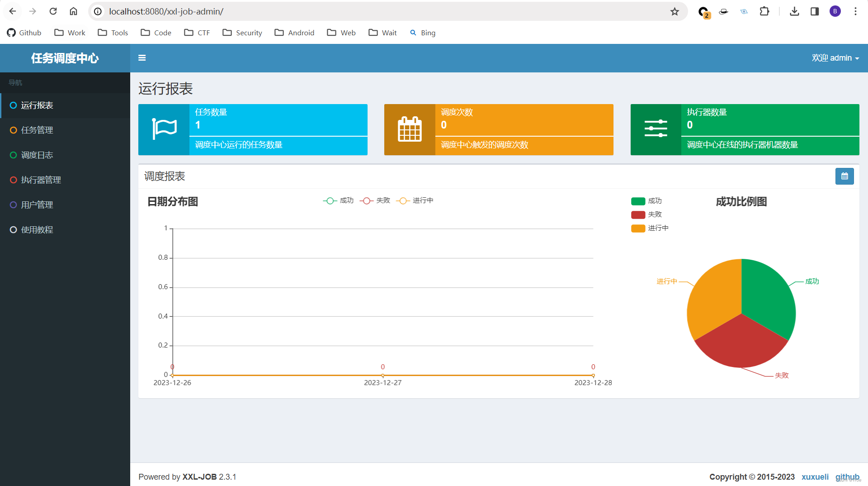Bookmark this page with the star icon

[675, 11]
